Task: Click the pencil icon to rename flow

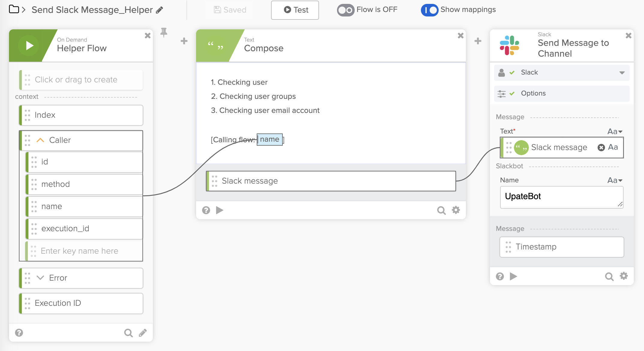Action: pos(160,10)
